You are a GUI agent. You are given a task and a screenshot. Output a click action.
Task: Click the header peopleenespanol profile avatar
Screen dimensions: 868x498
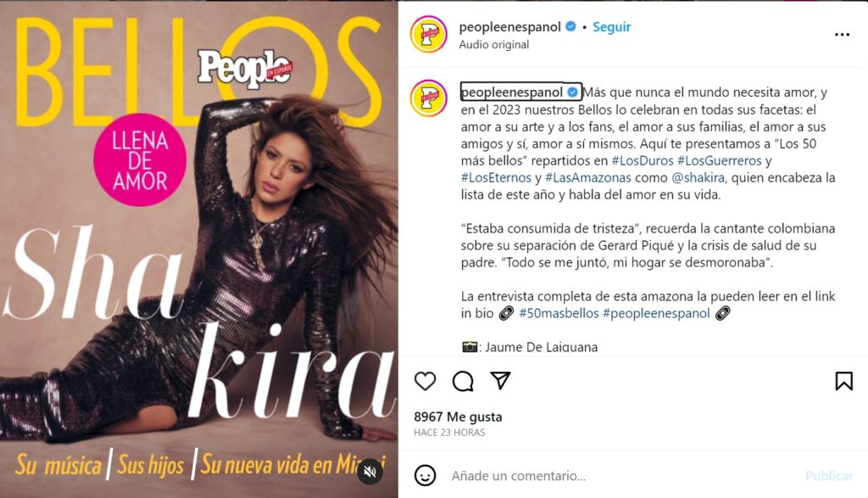pos(428,34)
